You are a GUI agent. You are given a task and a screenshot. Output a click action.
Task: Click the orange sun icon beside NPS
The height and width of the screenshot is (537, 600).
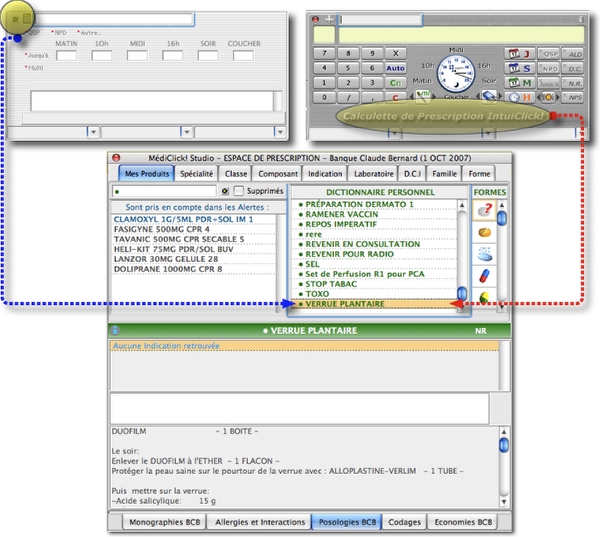click(x=548, y=97)
